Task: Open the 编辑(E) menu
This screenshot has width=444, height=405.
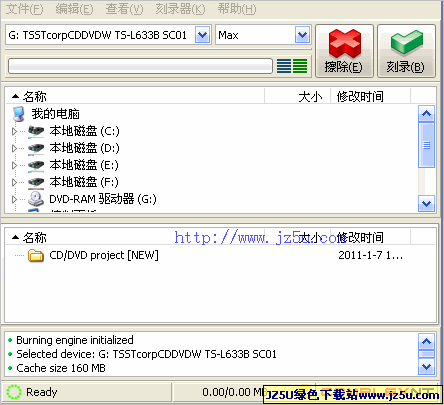Action: pos(74,9)
